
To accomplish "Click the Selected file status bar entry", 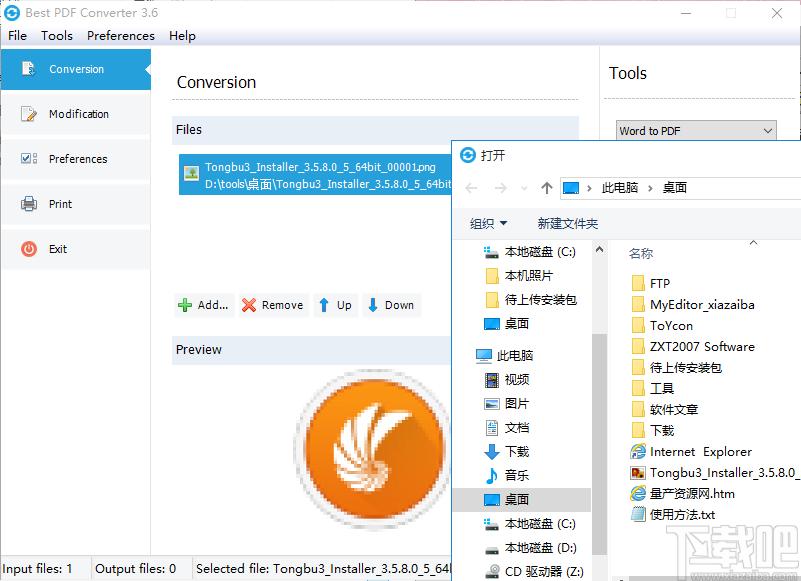I will click(323, 569).
